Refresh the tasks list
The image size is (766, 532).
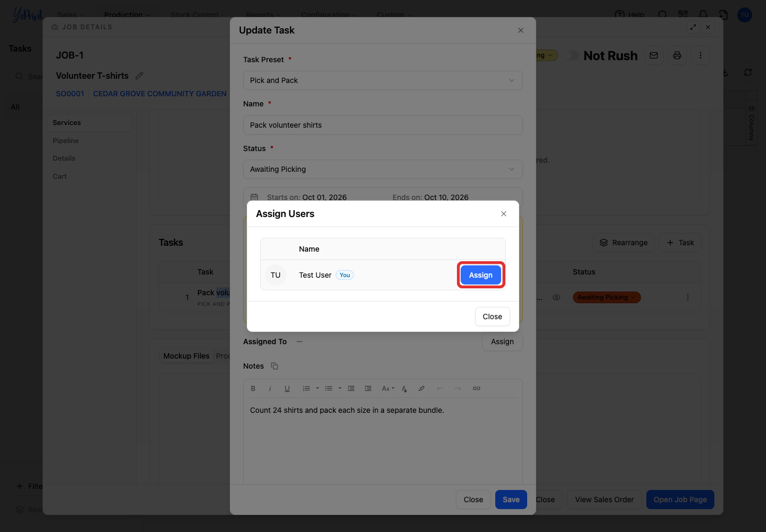(748, 72)
